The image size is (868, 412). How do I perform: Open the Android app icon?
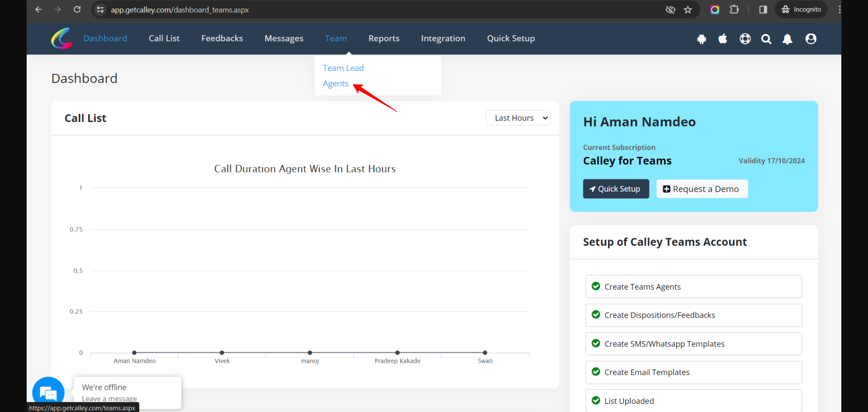click(x=702, y=39)
